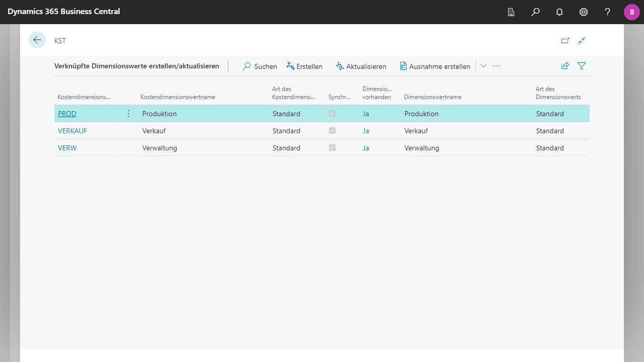Viewport: 644px width, 362px height.
Task: Expand the toolbar chevron dropdown
Action: point(484,66)
